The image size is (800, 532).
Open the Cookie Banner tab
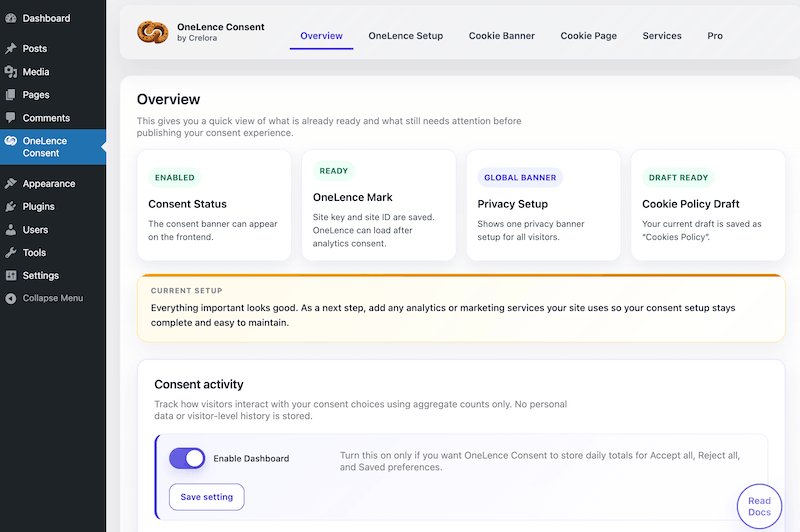[502, 36]
